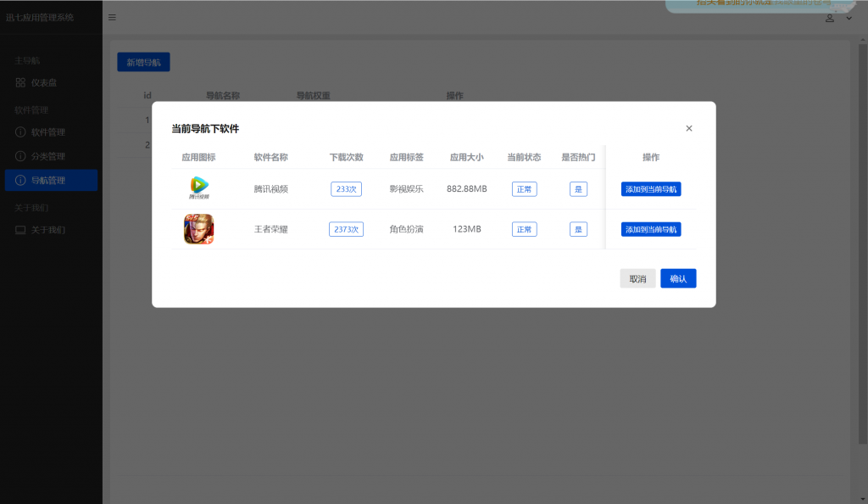
Task: Click the 应用标签 column header
Action: [406, 157]
